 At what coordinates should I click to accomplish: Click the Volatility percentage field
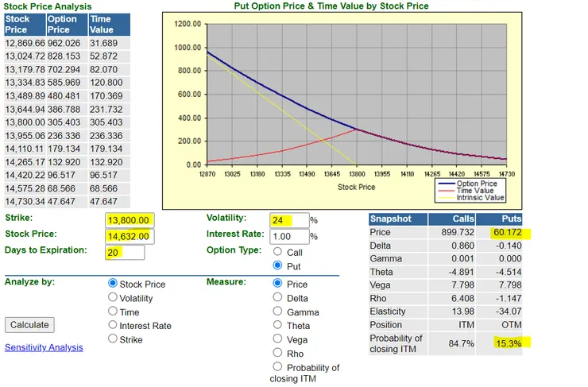click(289, 220)
